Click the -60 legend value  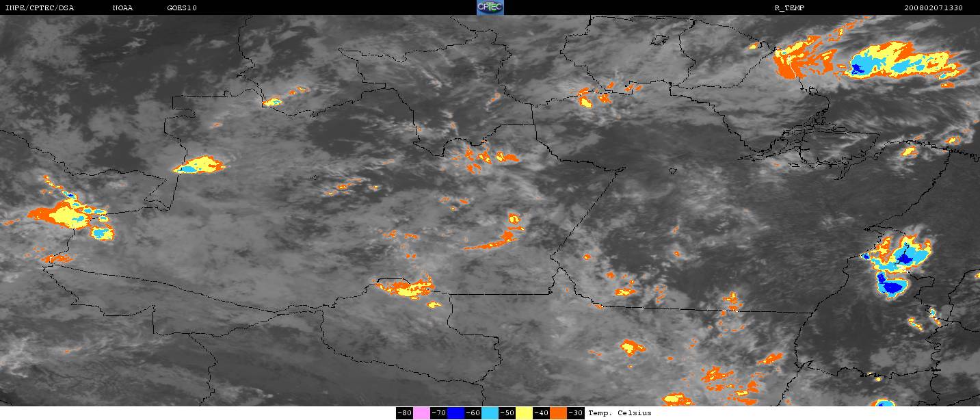pyautogui.click(x=473, y=413)
